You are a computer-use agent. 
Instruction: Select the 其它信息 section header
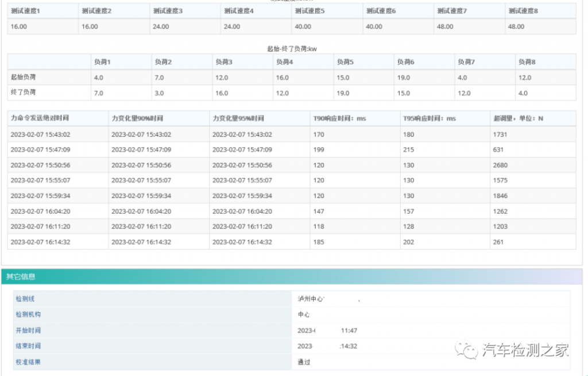point(22,277)
